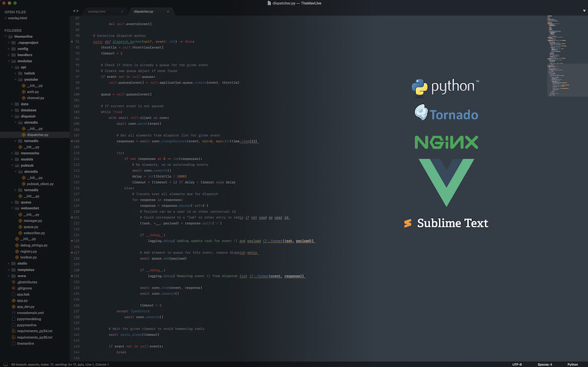Image resolution: width=588 pixels, height=367 pixels.
Task: Click the static folder icon
Action: pos(14,264)
